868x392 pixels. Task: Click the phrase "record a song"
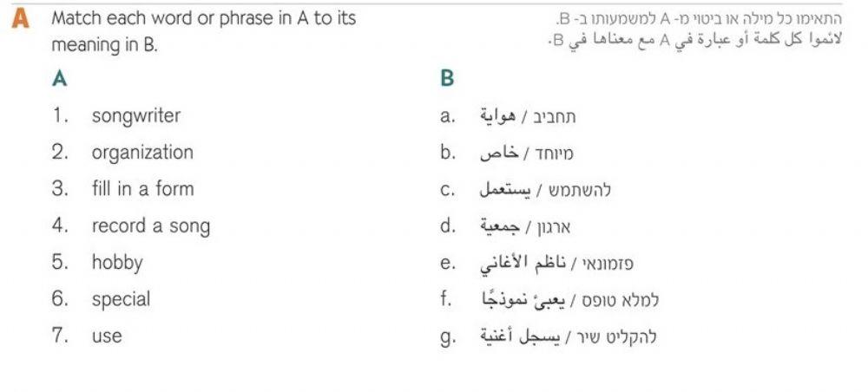(x=150, y=226)
